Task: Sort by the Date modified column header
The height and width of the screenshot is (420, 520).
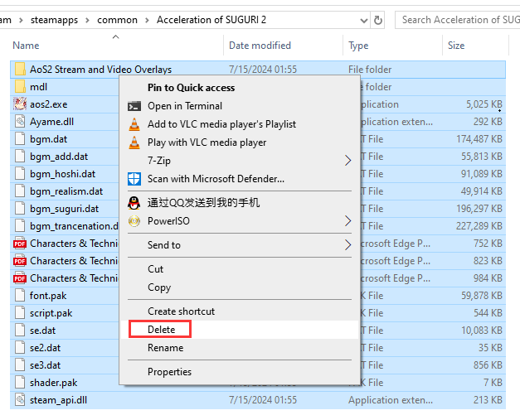Action: 260,46
